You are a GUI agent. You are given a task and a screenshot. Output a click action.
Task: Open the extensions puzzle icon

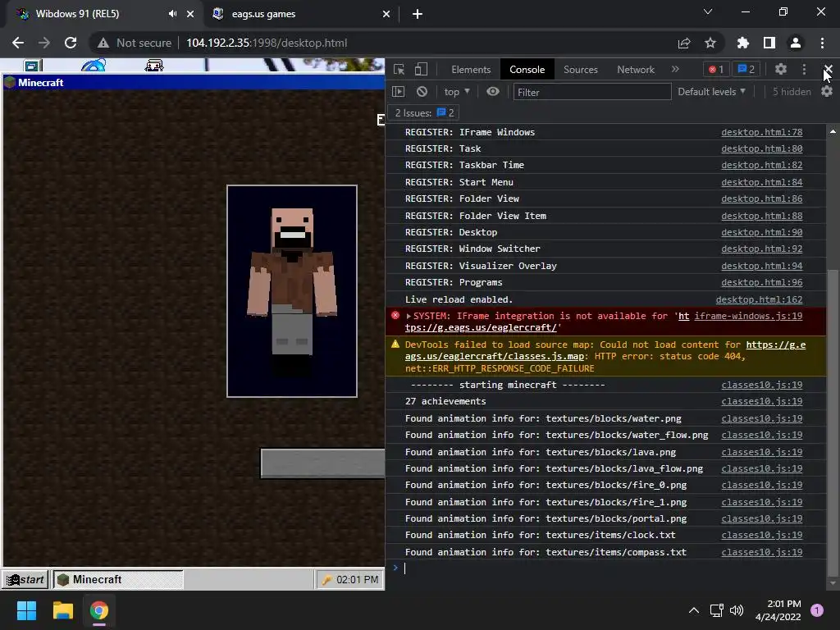coord(743,43)
